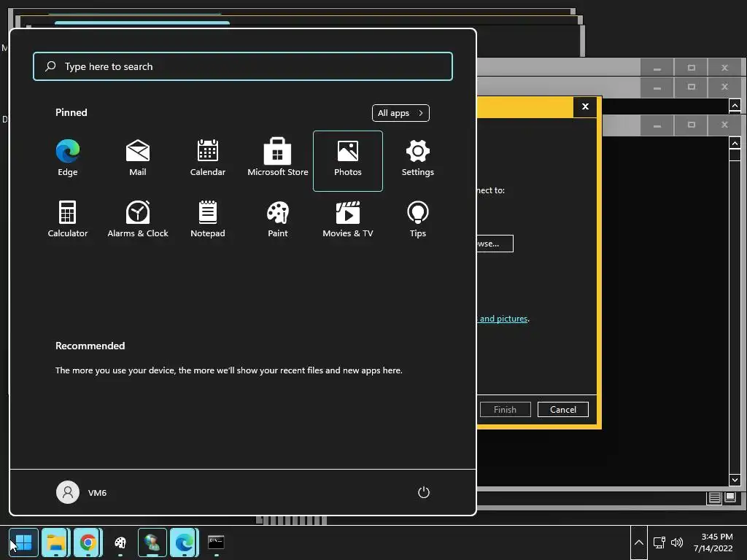Viewport: 747px width, 560px height.
Task: Open Microsoft Edge from the taskbar
Action: [x=185, y=542]
